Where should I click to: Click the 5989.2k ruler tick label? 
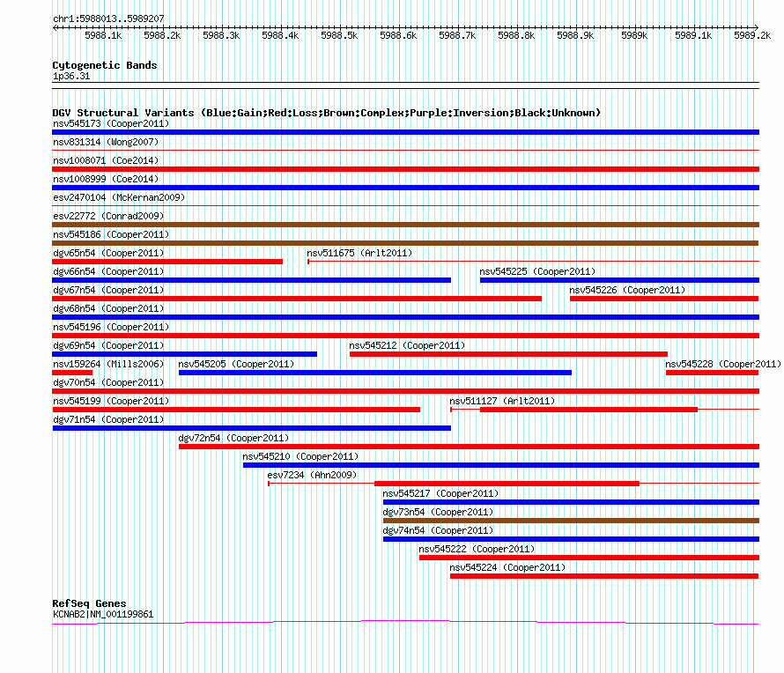point(752,35)
